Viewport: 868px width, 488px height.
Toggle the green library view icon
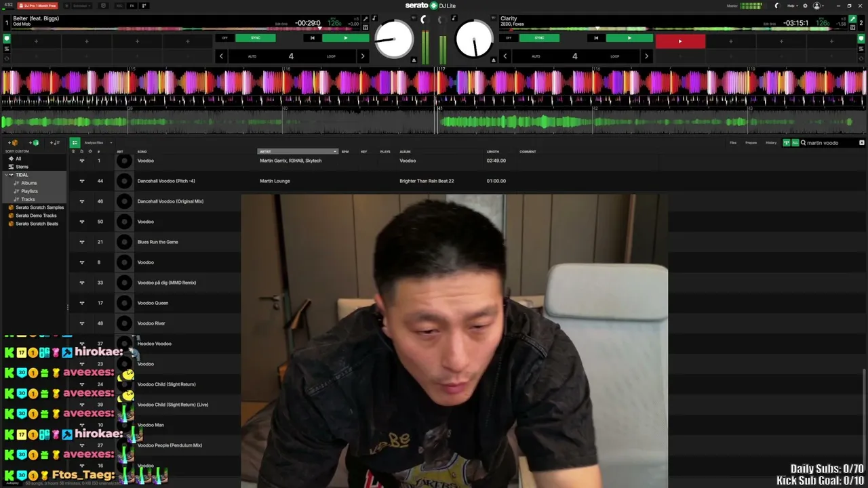point(75,142)
